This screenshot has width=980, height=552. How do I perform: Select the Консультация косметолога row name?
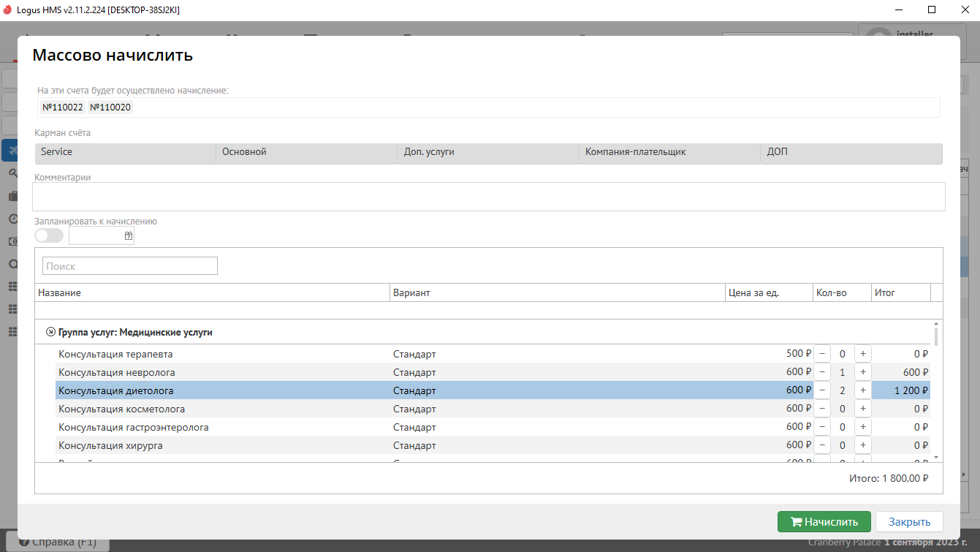click(x=121, y=409)
